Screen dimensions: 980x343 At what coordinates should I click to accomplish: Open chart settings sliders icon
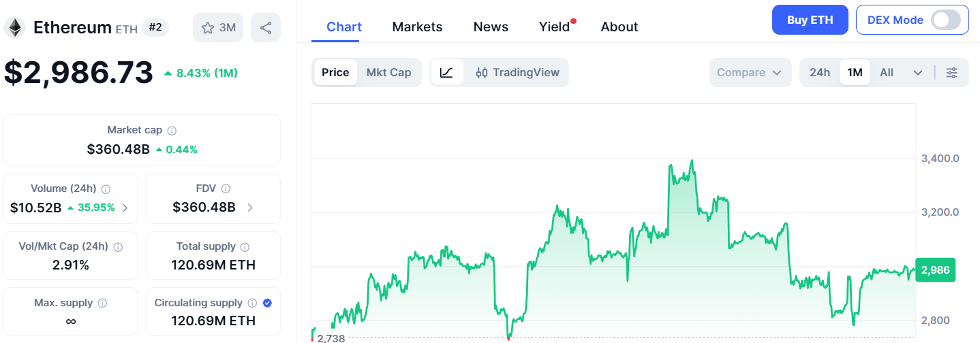pyautogui.click(x=952, y=73)
